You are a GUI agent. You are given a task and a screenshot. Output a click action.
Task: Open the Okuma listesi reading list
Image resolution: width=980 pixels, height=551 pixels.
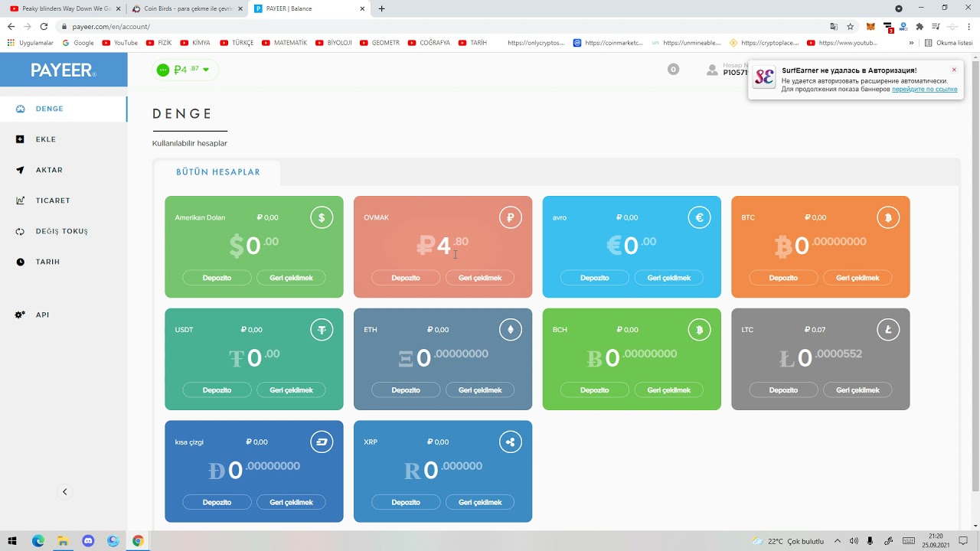coord(948,43)
